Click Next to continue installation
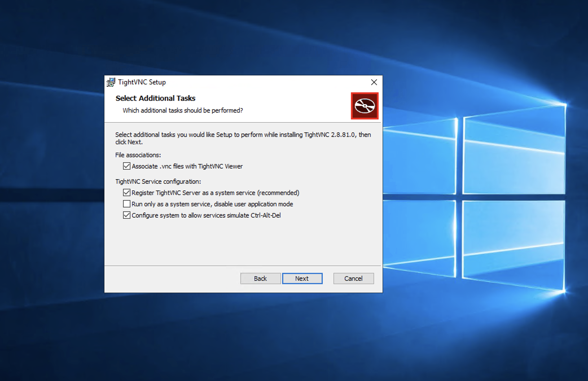The height and width of the screenshot is (381, 588). pos(302,278)
